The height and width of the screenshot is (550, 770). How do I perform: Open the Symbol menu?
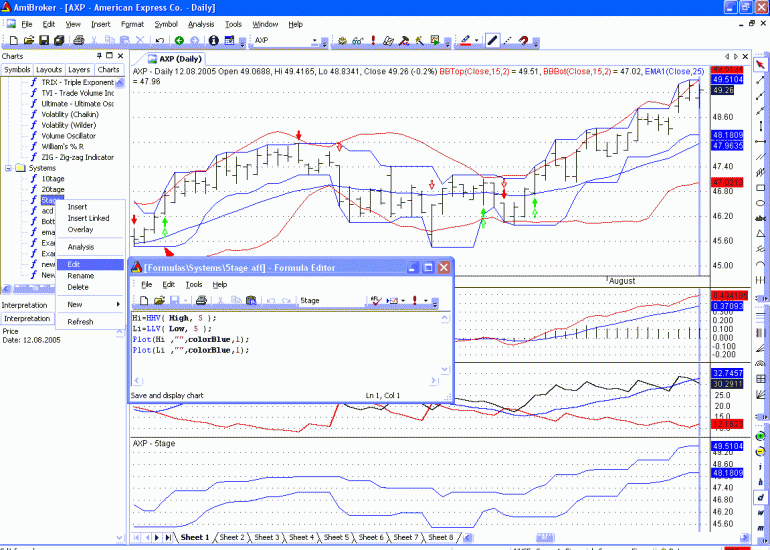(166, 24)
